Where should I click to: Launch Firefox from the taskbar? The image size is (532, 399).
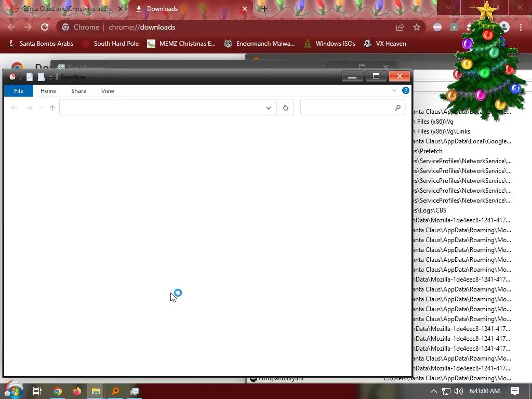coord(77,391)
